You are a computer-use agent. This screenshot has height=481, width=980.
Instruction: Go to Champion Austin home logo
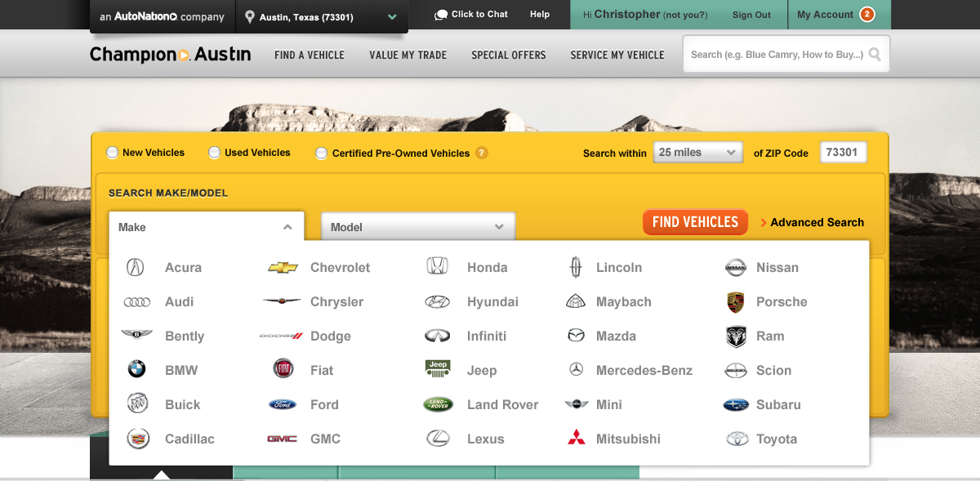pyautogui.click(x=171, y=55)
